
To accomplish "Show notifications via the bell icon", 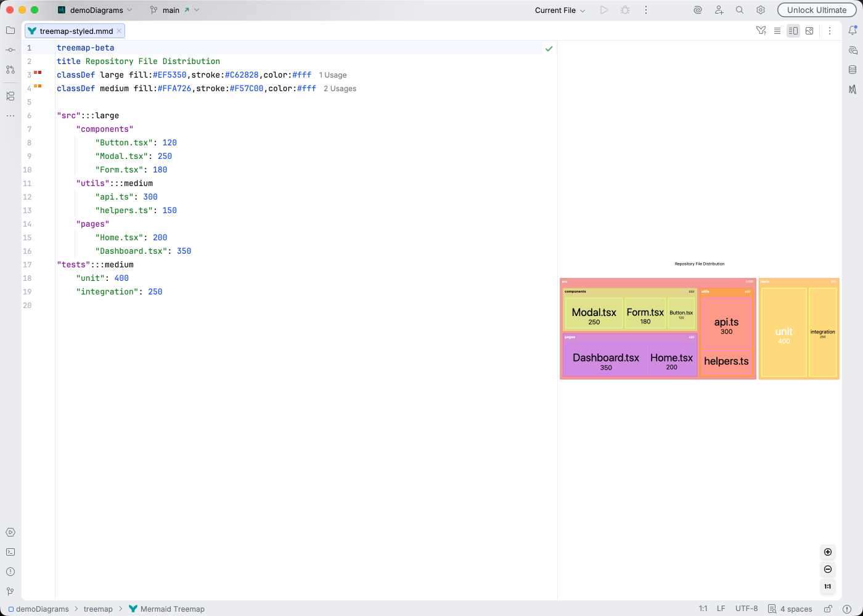I will [x=853, y=30].
